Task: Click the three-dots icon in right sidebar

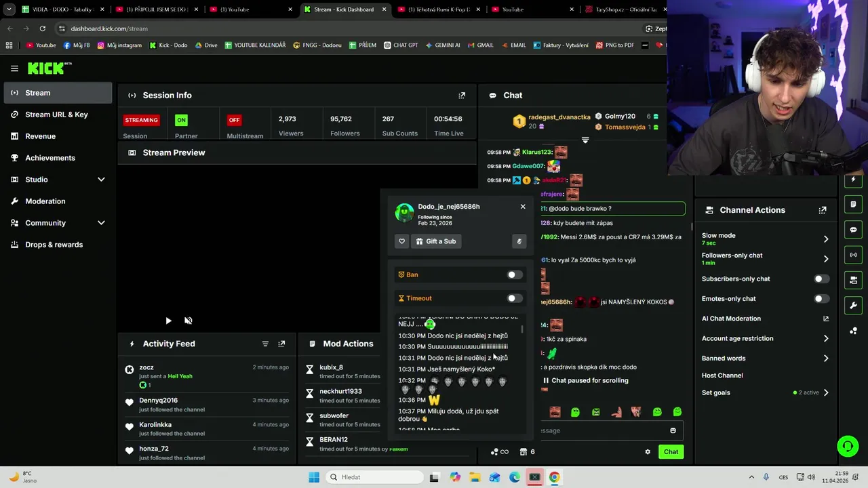Action: (854, 331)
